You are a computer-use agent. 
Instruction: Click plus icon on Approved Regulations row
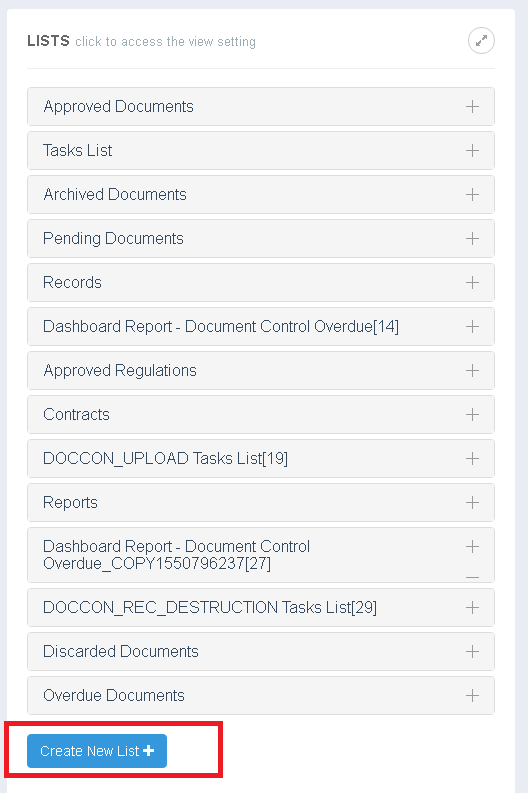click(472, 371)
